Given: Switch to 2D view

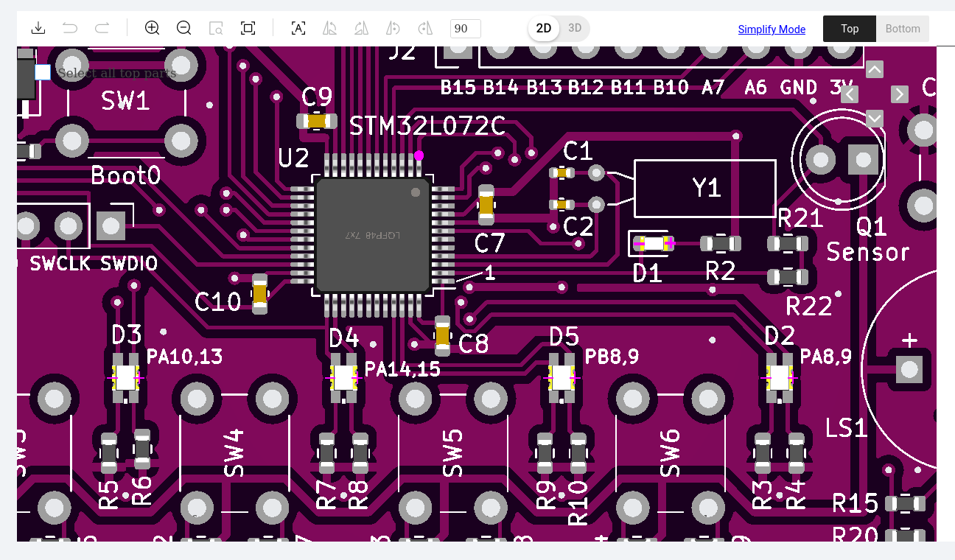Looking at the screenshot, I should 544,29.
